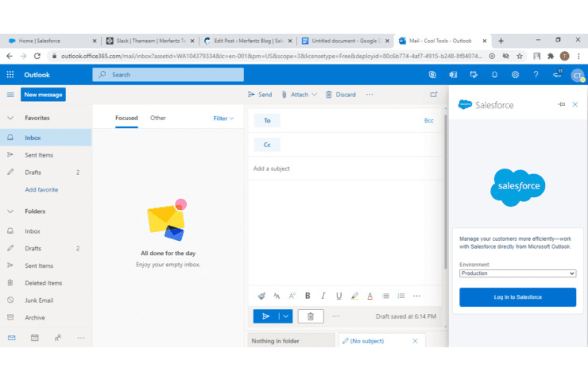Select Inbox under Favorites
Viewport: 588px width, 392px height.
pos(46,138)
